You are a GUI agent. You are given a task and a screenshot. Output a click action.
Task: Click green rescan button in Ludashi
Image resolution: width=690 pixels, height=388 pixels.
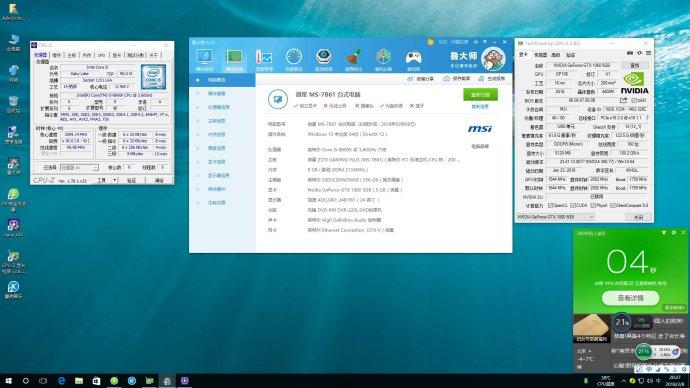tap(481, 95)
